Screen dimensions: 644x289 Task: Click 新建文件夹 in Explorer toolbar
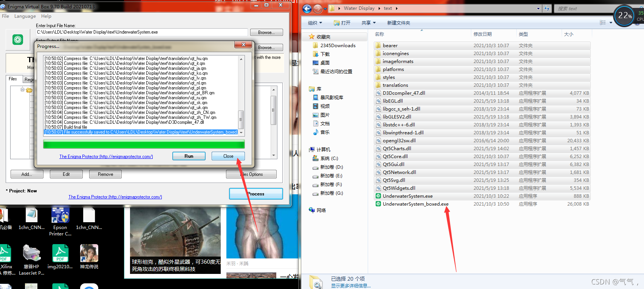click(x=398, y=23)
